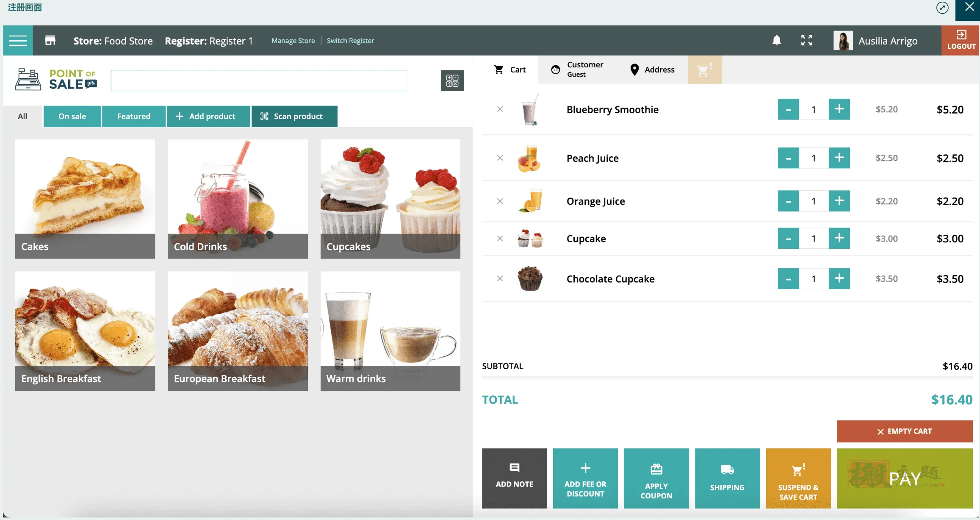980x520 pixels.
Task: Open the European Breakfast category
Action: (x=238, y=331)
